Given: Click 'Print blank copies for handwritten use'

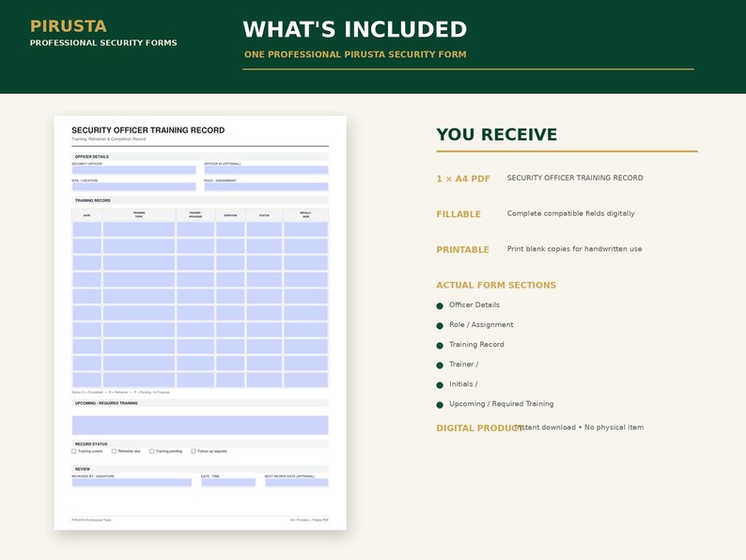Looking at the screenshot, I should (x=574, y=249).
